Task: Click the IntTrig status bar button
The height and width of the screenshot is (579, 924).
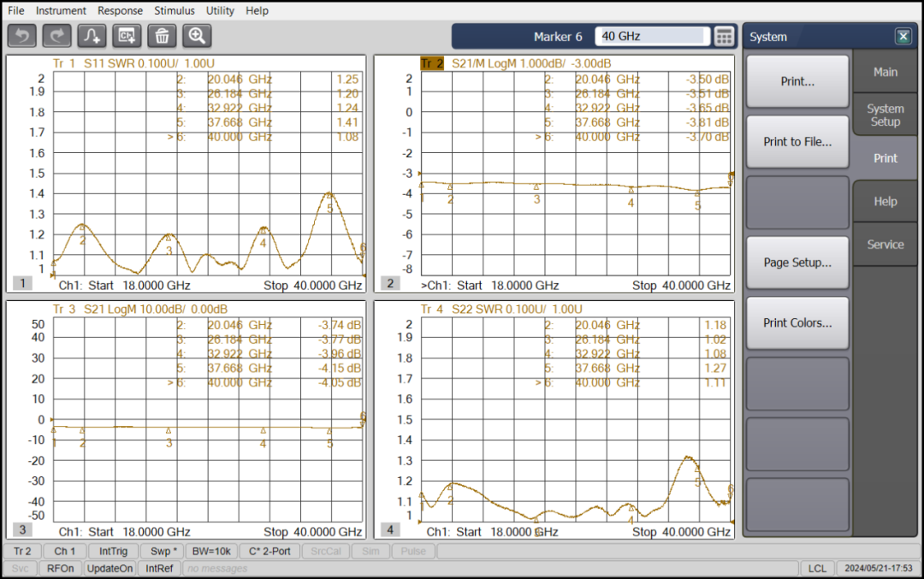Action: click(113, 552)
